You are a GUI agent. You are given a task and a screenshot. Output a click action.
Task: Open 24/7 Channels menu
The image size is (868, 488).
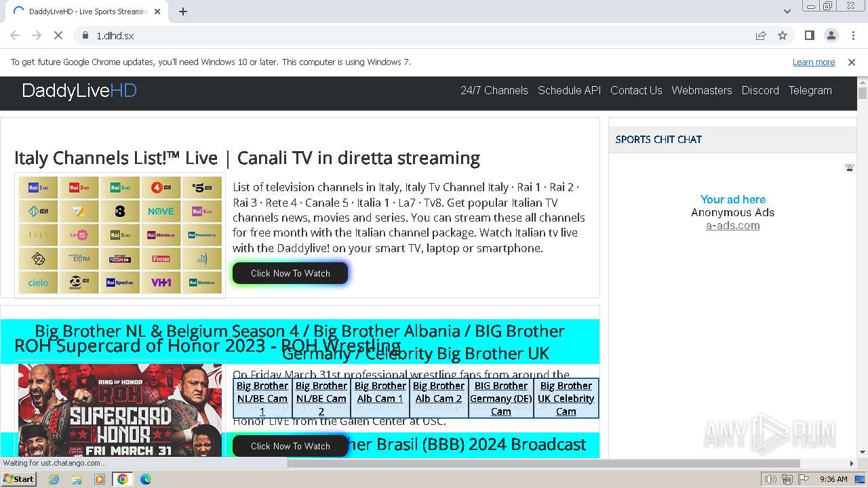click(x=494, y=90)
